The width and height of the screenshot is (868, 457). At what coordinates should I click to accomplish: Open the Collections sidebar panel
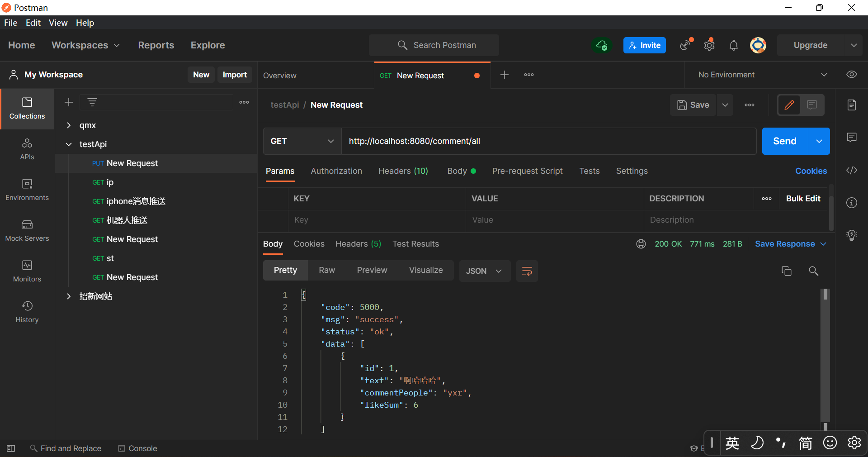(27, 109)
